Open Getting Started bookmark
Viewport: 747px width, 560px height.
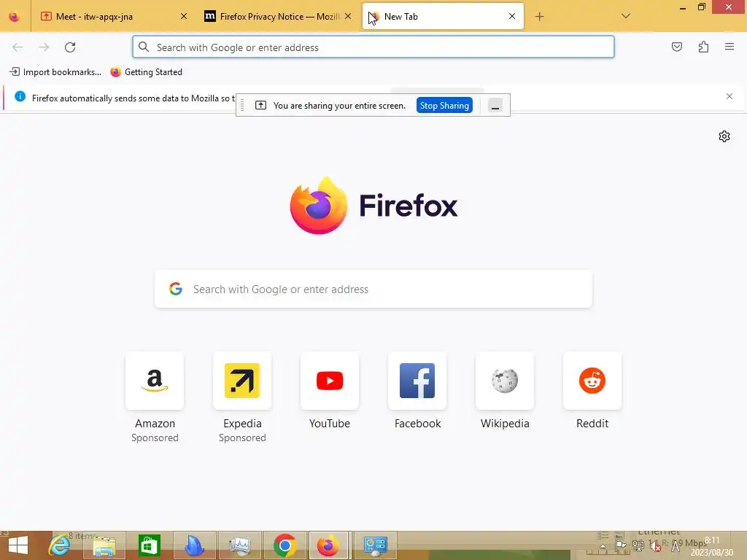pos(146,72)
